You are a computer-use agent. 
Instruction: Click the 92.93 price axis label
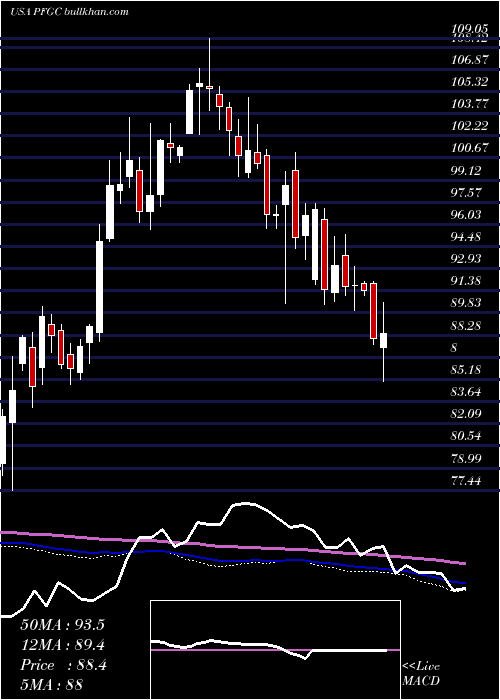click(x=467, y=259)
